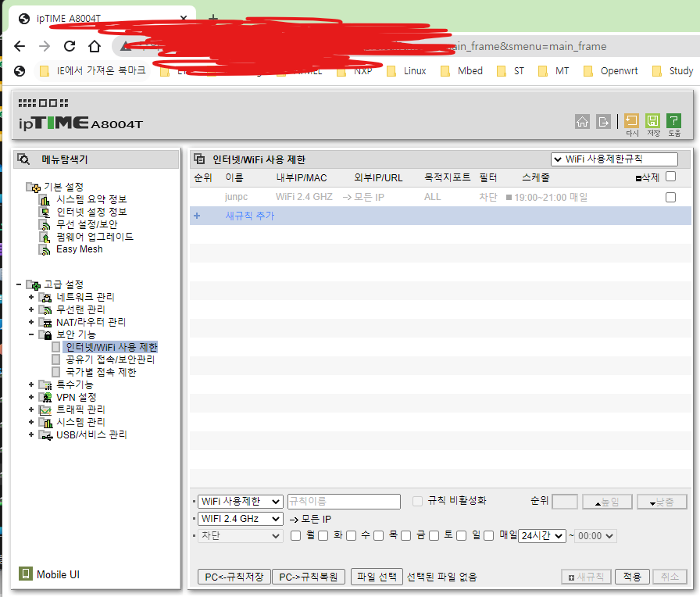Check the 금 (Friday) checkbox

pos(405,535)
